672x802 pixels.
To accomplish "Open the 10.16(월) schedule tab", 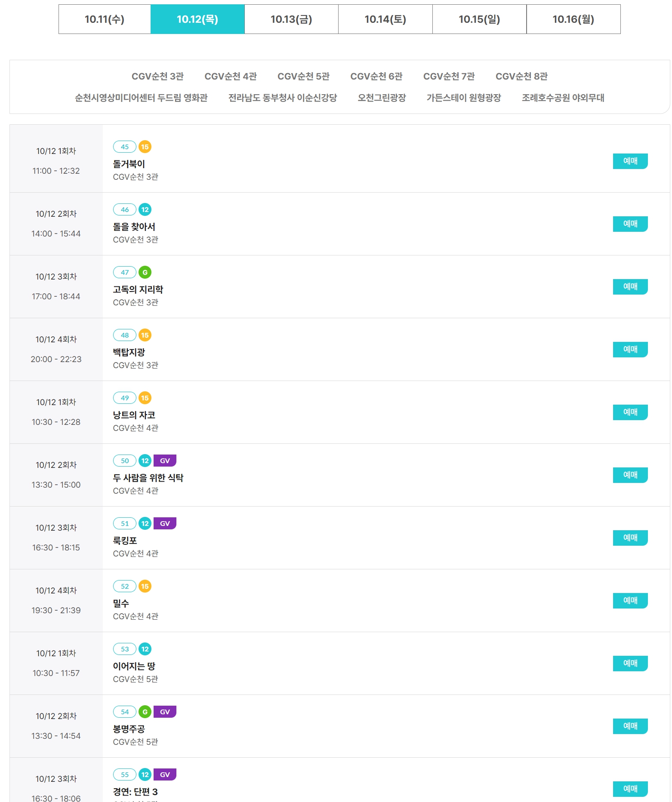I will pyautogui.click(x=573, y=19).
